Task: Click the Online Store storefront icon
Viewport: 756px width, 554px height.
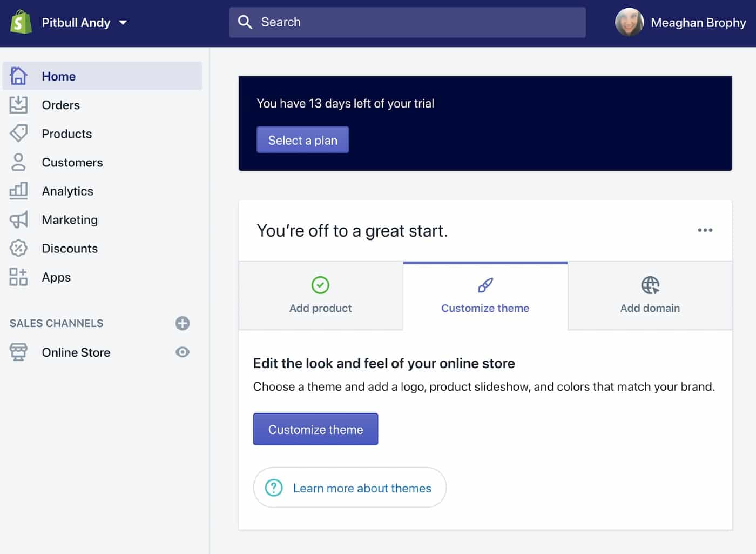Action: (19, 352)
